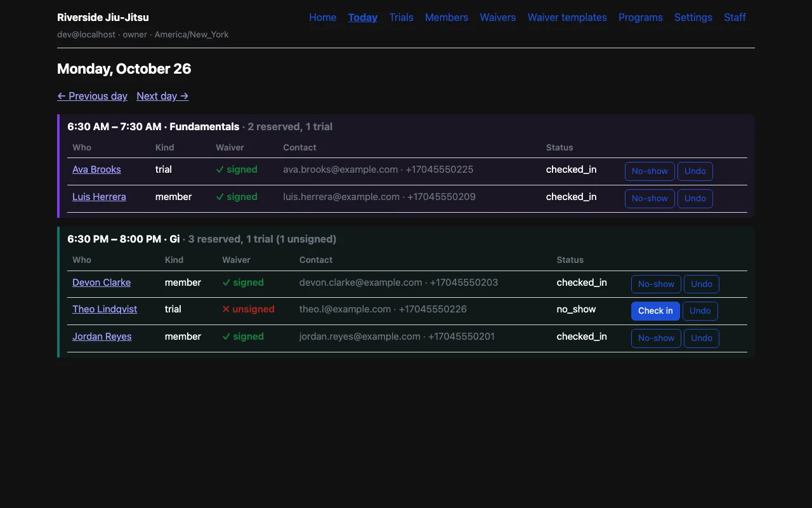Open the Staff page

tap(735, 17)
